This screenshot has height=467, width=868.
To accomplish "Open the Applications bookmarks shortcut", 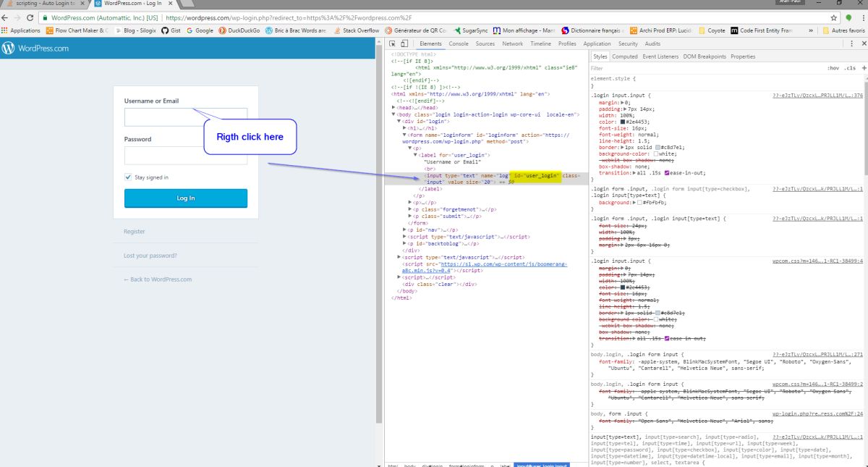I will (x=21, y=30).
